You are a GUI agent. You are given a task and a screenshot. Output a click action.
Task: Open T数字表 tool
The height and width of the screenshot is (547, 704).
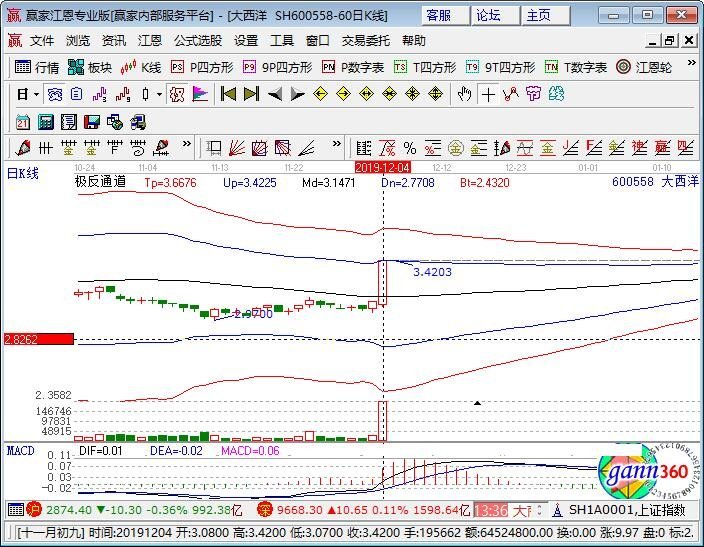tap(576, 67)
